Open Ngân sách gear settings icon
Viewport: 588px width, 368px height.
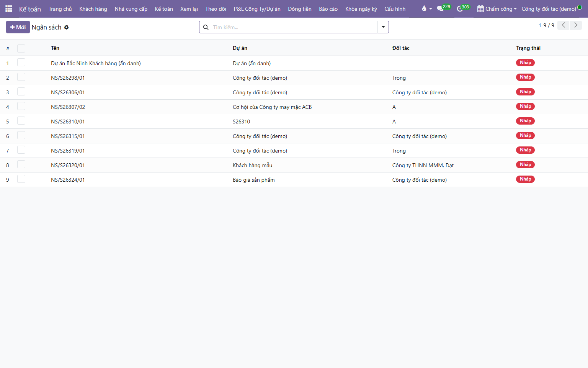point(66,27)
